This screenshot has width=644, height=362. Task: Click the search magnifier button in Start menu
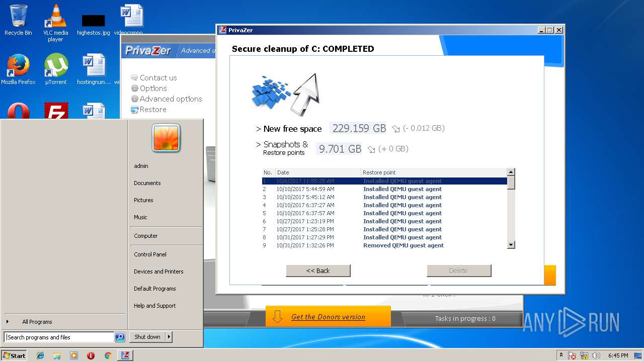tap(120, 337)
